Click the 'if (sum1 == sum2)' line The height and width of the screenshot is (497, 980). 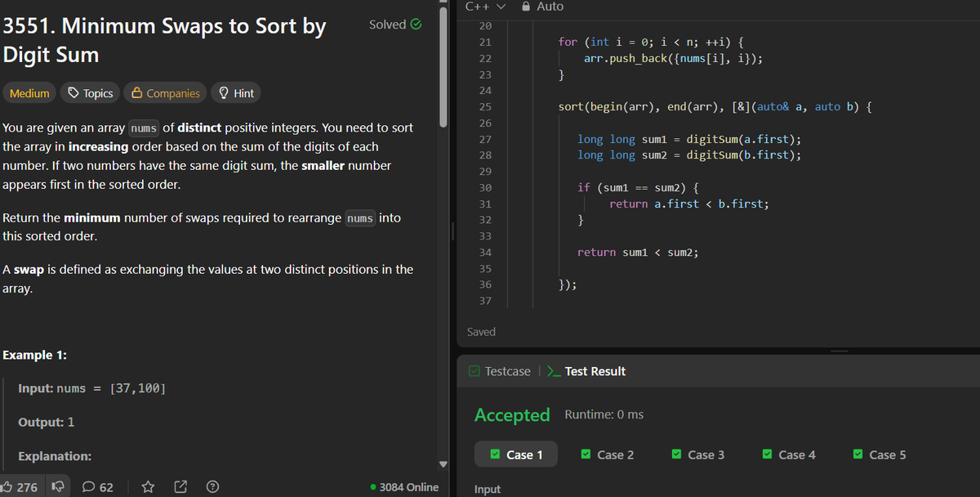coord(638,187)
